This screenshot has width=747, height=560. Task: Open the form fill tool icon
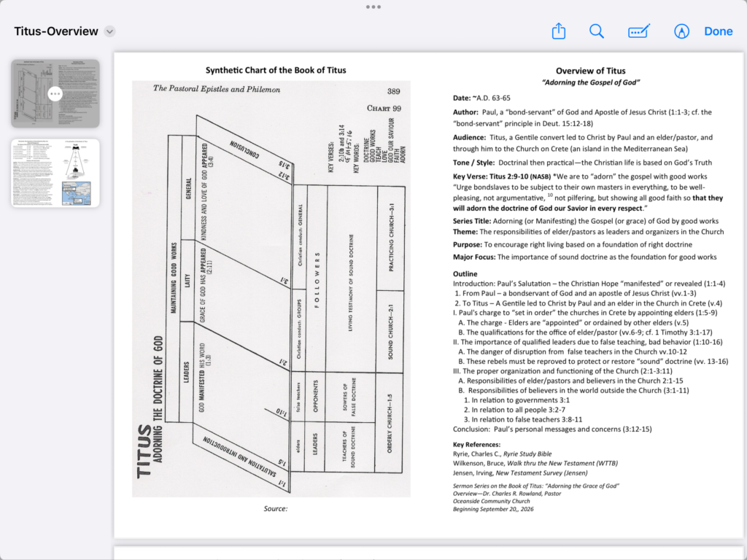[x=639, y=31]
